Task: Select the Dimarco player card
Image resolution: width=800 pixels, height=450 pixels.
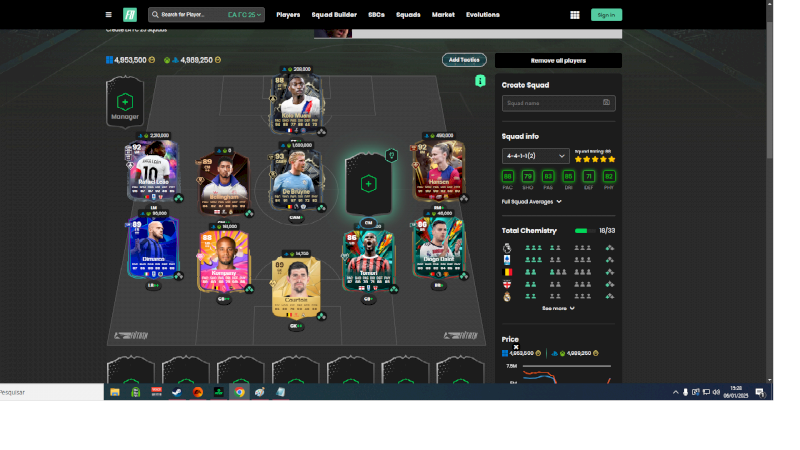Action: [x=153, y=248]
